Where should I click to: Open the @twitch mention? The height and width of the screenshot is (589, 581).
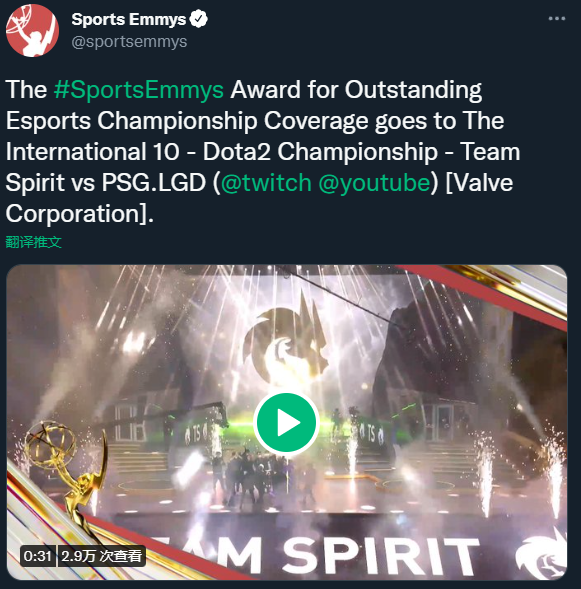[x=266, y=183]
